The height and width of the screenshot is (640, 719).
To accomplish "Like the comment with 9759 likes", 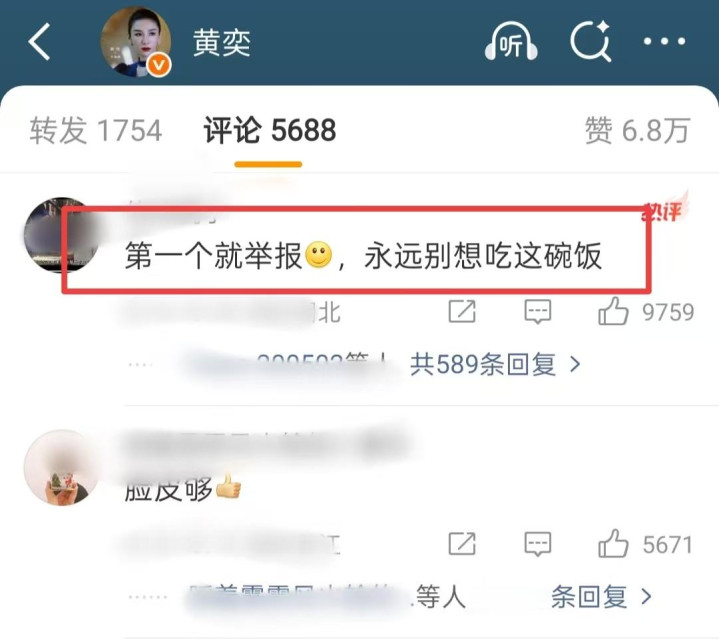I will (x=646, y=312).
